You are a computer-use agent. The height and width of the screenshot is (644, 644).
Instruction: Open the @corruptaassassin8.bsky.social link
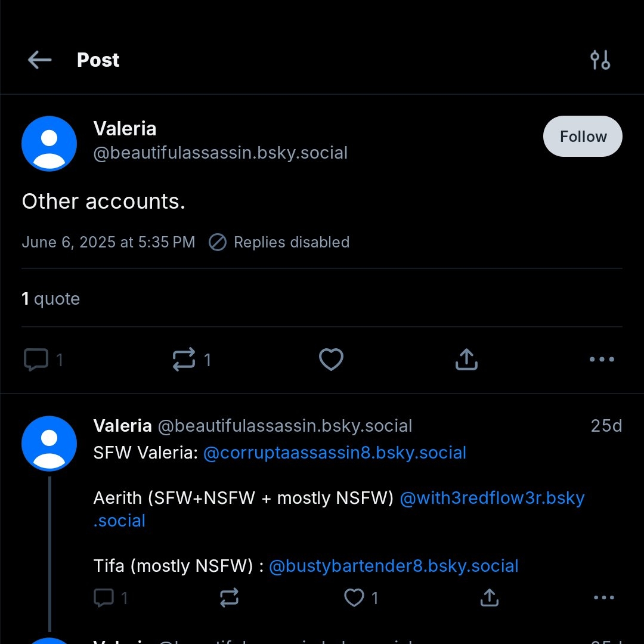click(335, 453)
